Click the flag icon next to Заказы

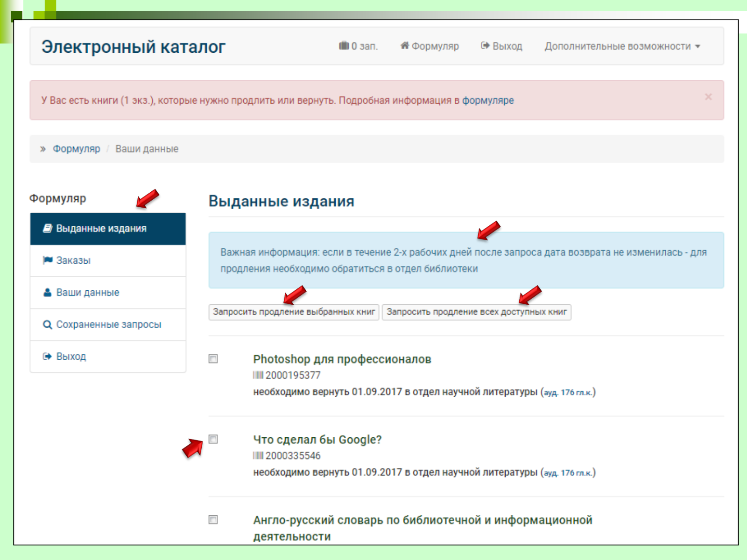[x=47, y=260]
